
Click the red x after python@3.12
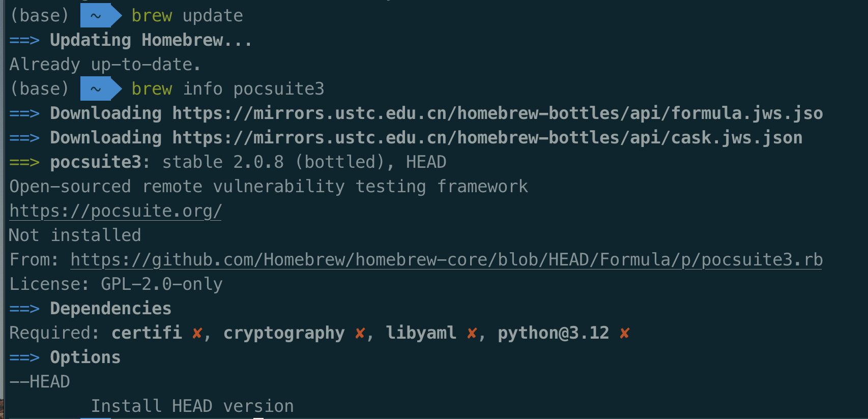[624, 334]
